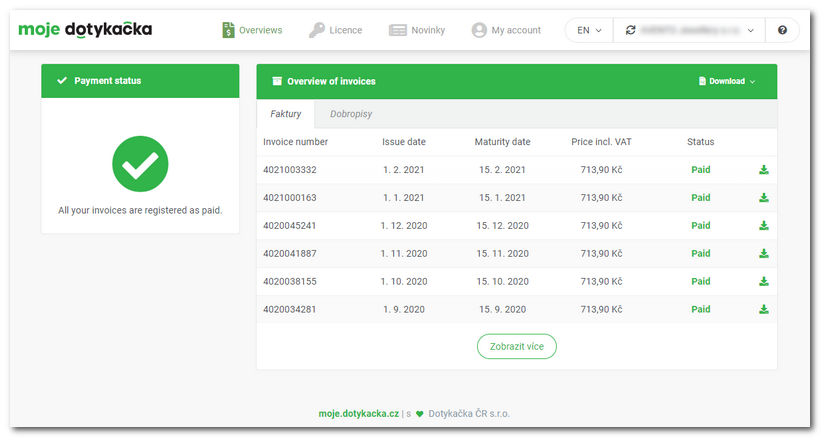The width and height of the screenshot is (821, 438).
Task: Open My account page
Action: [506, 30]
